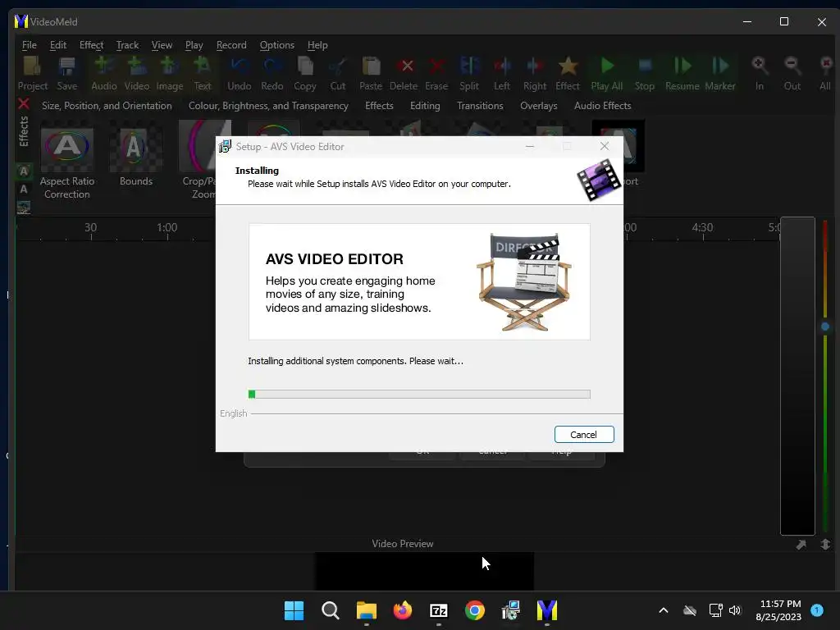Click the Right toolbar icon
The image size is (840, 630).
[535, 74]
